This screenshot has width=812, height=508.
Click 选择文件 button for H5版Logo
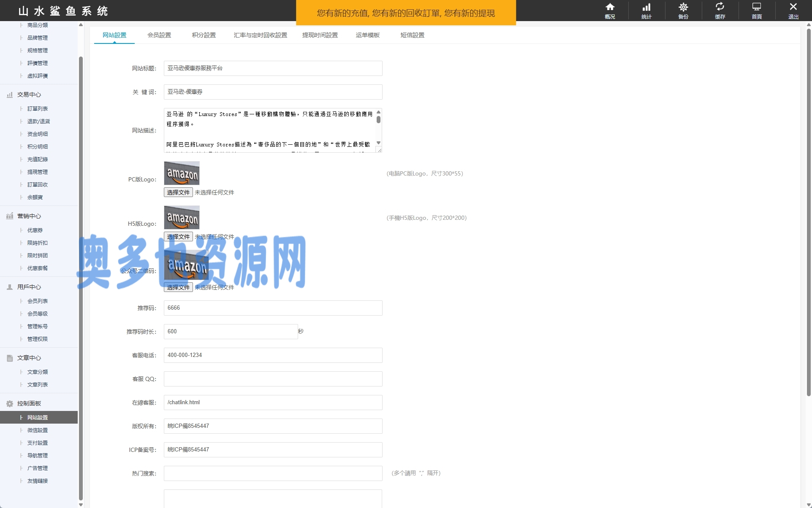pos(178,237)
